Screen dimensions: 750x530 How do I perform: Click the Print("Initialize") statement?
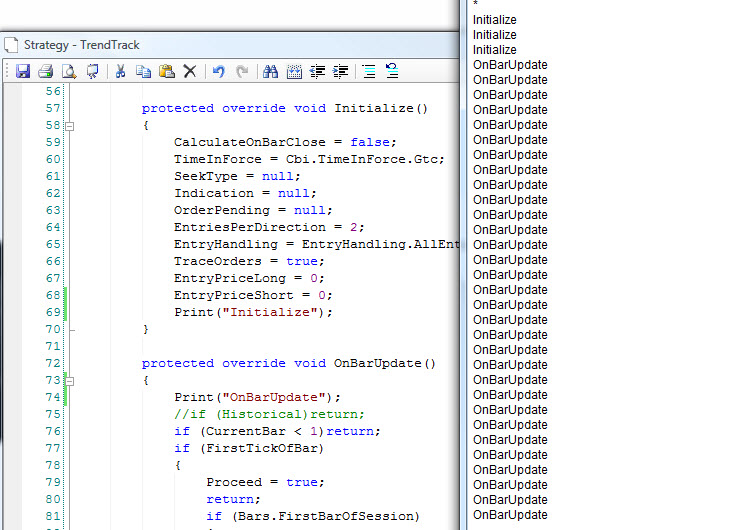(253, 312)
